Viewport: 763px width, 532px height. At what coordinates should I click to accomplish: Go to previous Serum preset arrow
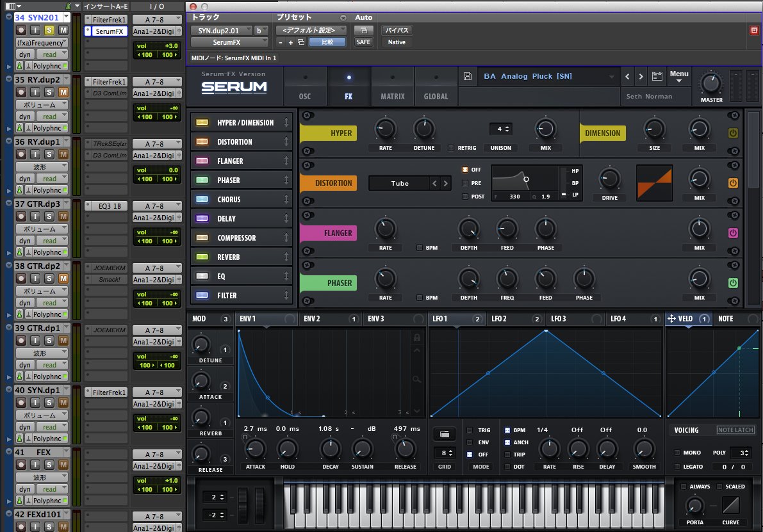627,76
